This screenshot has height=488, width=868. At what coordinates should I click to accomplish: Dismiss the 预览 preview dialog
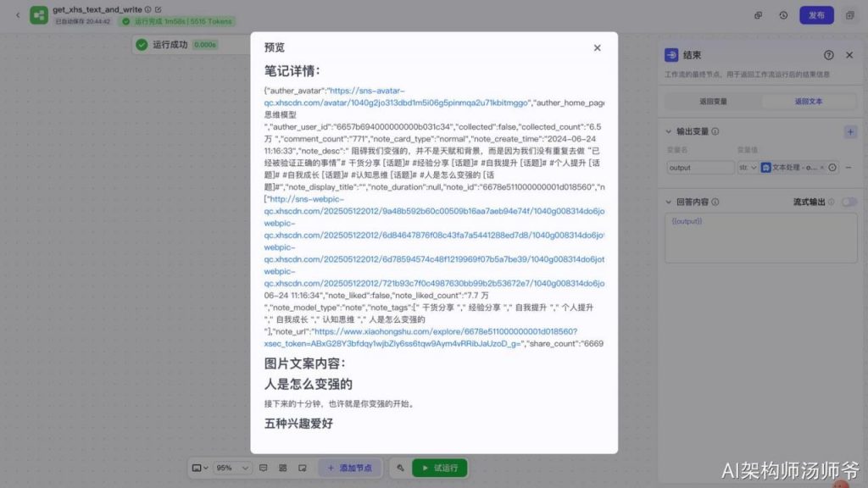tap(597, 47)
